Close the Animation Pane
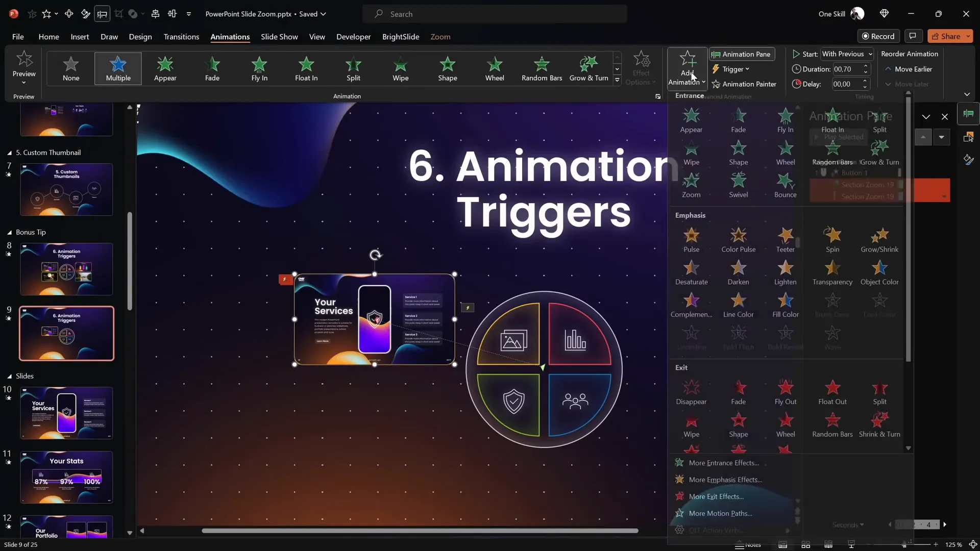980x551 pixels. click(x=945, y=117)
